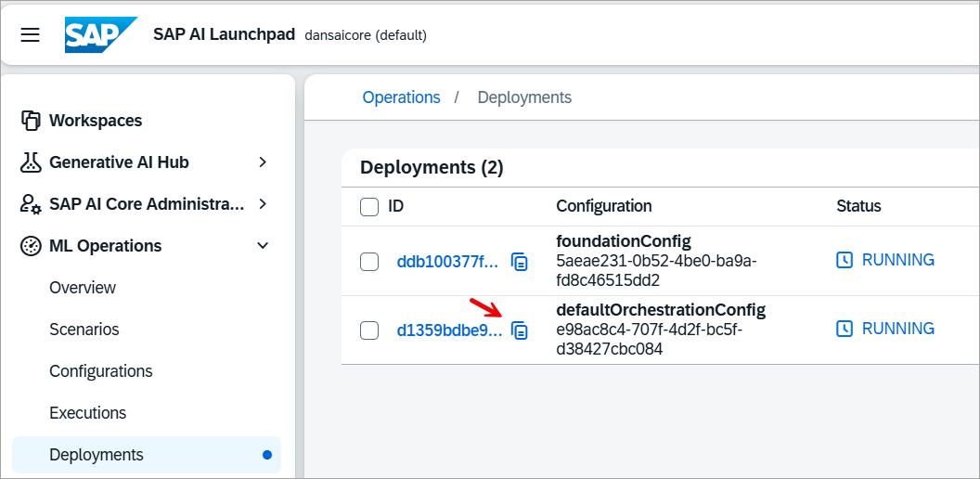Click the Generative AI Hub label
Image resolution: width=980 pixels, height=479 pixels.
coord(119,162)
